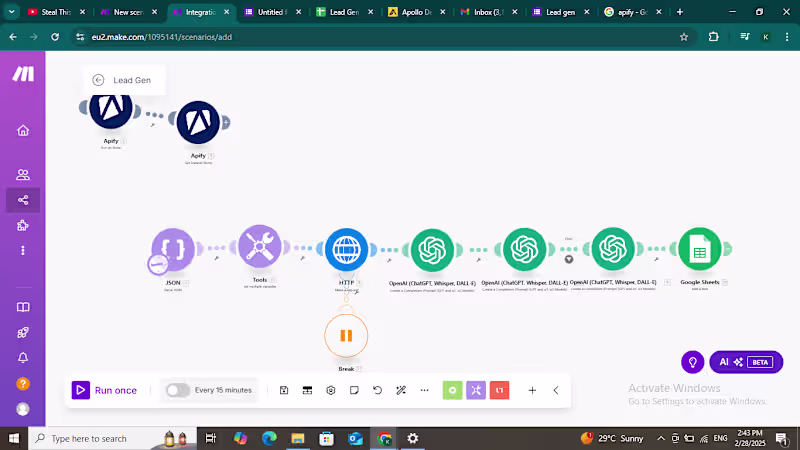Open the toolbar three-dots menu
This screenshot has height=450, width=800.
[x=424, y=390]
